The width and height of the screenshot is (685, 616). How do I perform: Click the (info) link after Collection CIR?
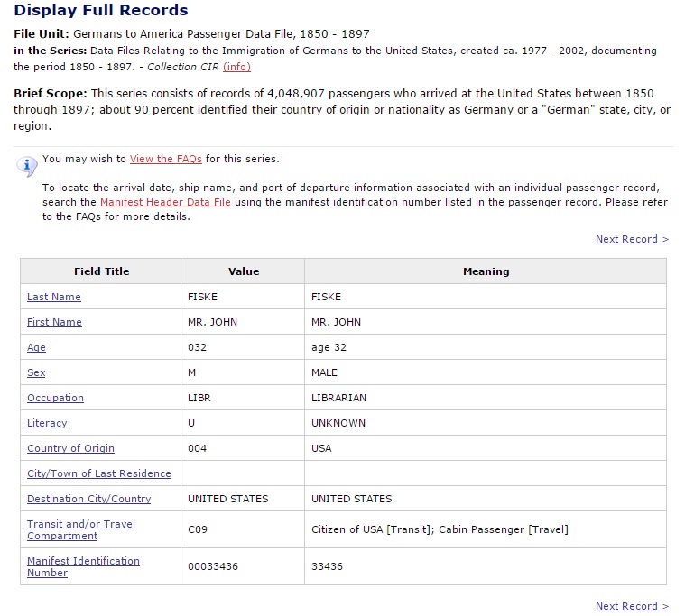click(x=236, y=67)
